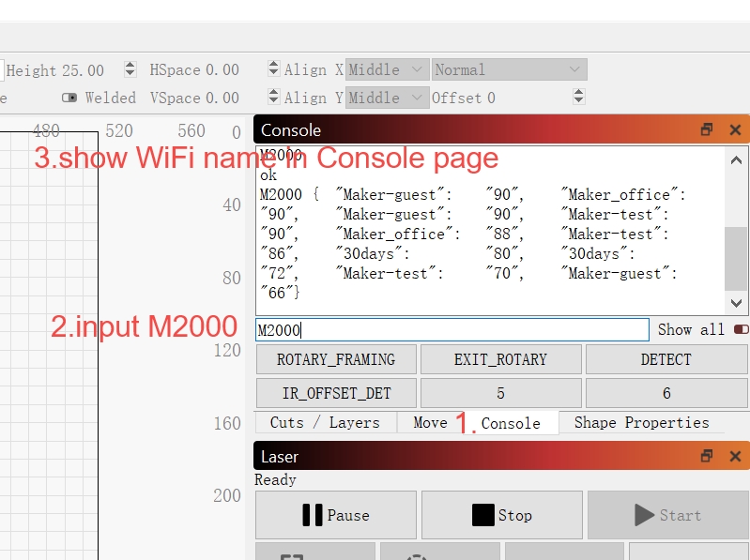Click the IR_OFFSET_DET macro button
This screenshot has width=750, height=560.
(x=336, y=393)
